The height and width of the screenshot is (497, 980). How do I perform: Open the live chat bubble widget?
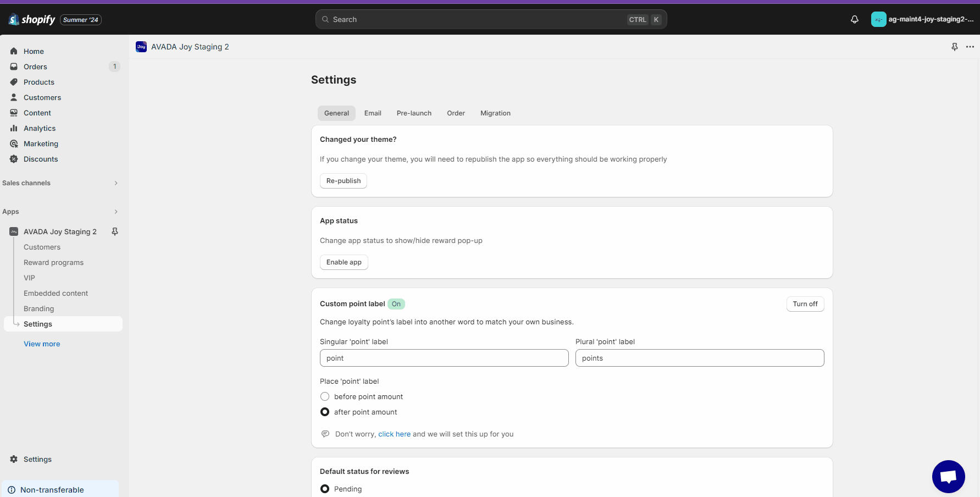948,476
